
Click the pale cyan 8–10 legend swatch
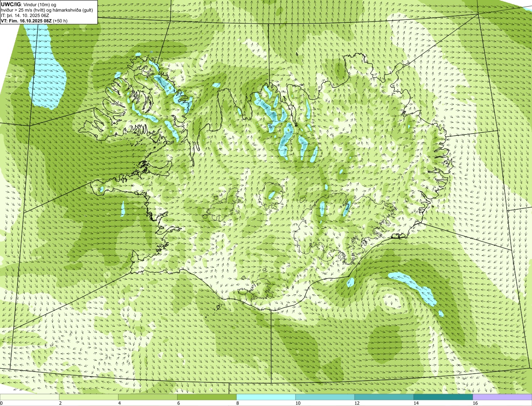pyautogui.click(x=266, y=397)
